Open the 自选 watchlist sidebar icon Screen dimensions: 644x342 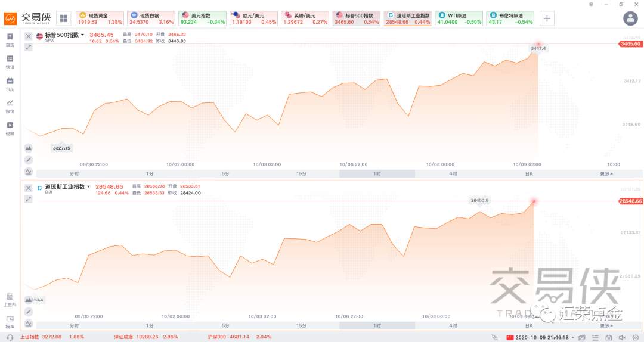click(x=10, y=40)
